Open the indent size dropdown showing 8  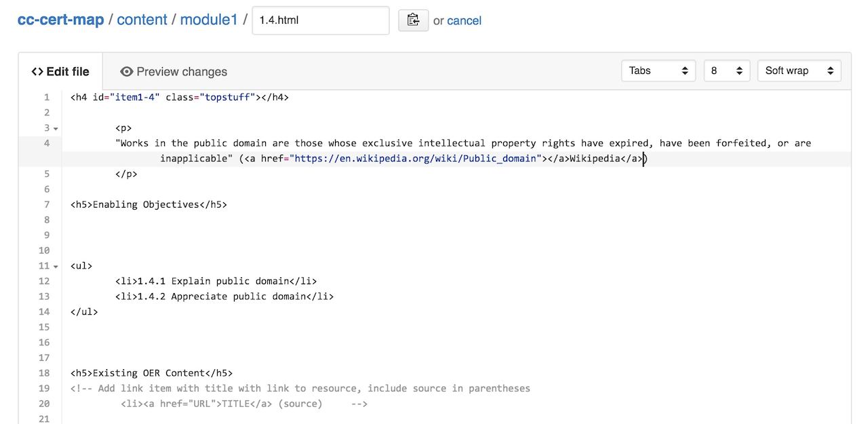point(726,70)
